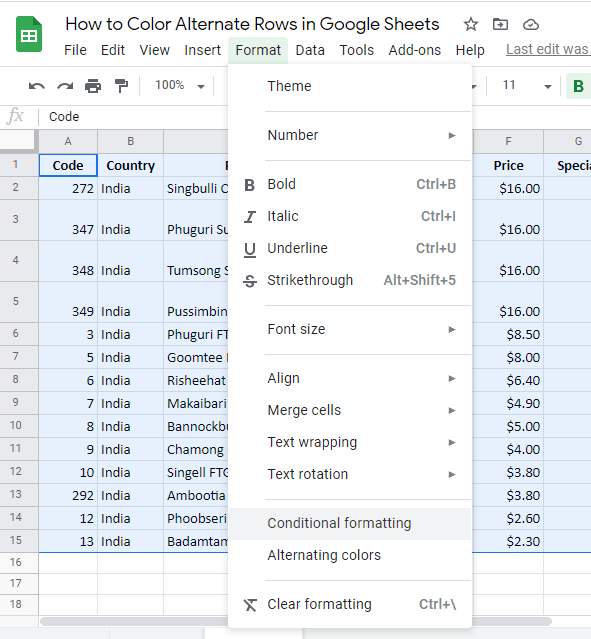This screenshot has height=639, width=591.
Task: Open the Insert menu
Action: [x=203, y=50]
